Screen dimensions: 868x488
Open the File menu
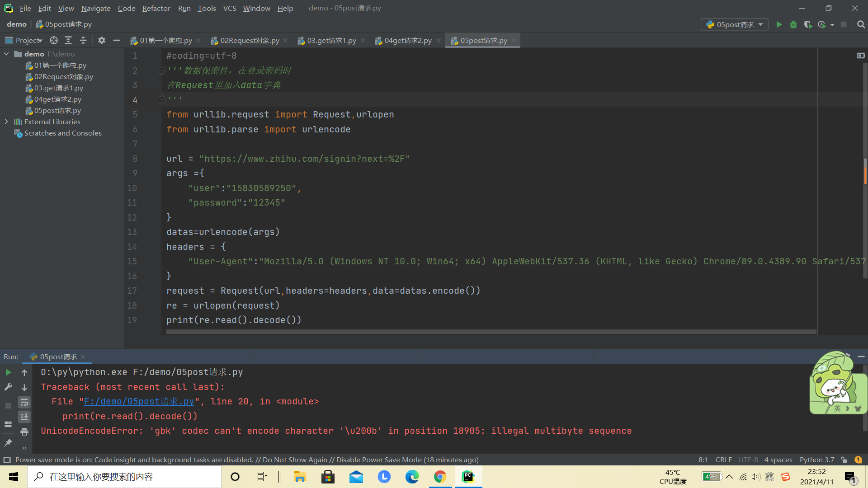pyautogui.click(x=25, y=8)
